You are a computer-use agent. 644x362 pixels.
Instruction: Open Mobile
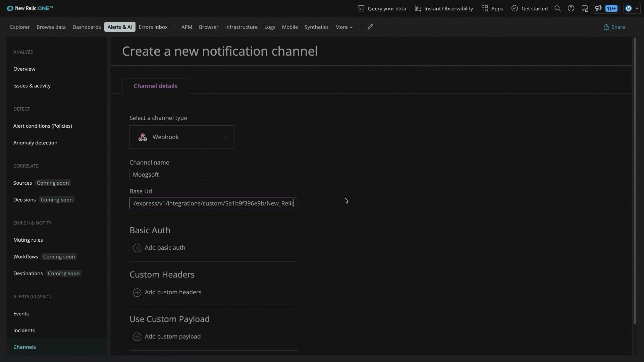[x=290, y=27]
